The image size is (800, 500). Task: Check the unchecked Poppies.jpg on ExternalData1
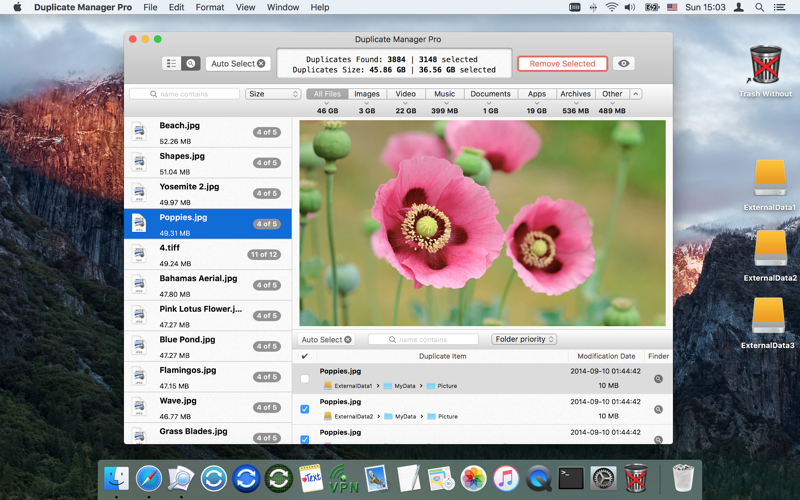305,379
